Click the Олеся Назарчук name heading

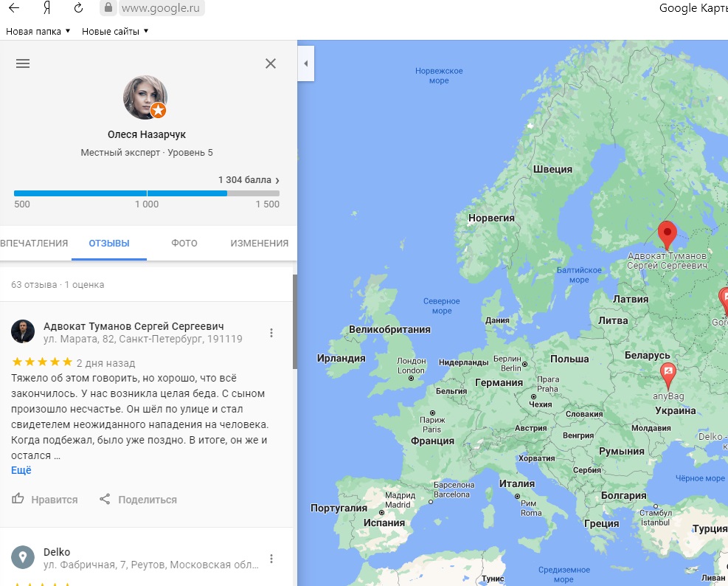point(147,134)
